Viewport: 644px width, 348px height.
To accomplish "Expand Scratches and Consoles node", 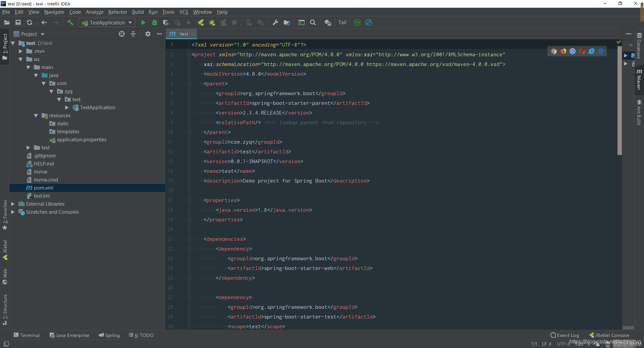I will click(x=13, y=212).
